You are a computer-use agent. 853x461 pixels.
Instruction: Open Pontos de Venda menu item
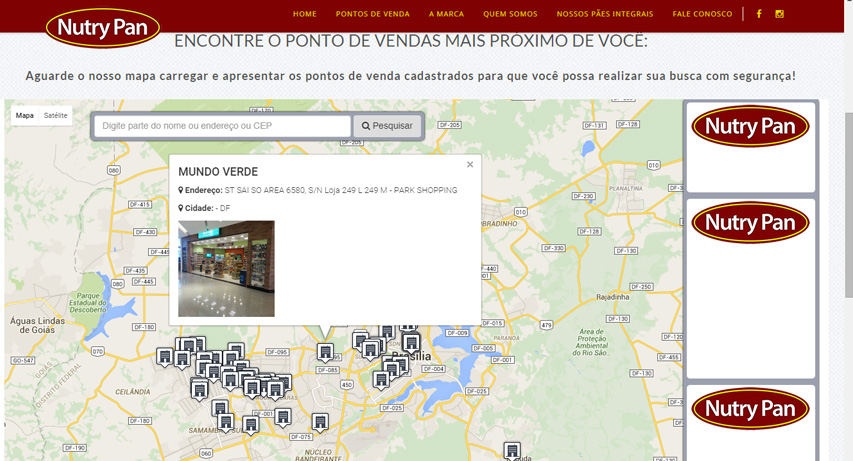coord(373,14)
